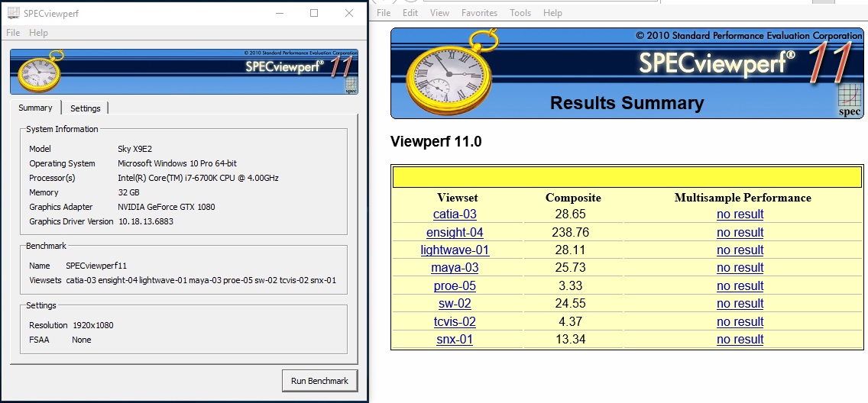Follow the lightwave-01 viewset link
868x403 pixels.
coord(455,250)
